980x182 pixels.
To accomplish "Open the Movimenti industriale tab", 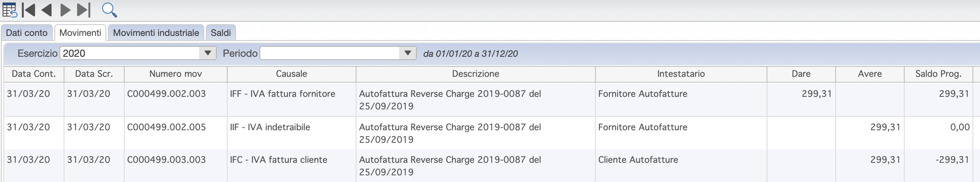I will (156, 33).
